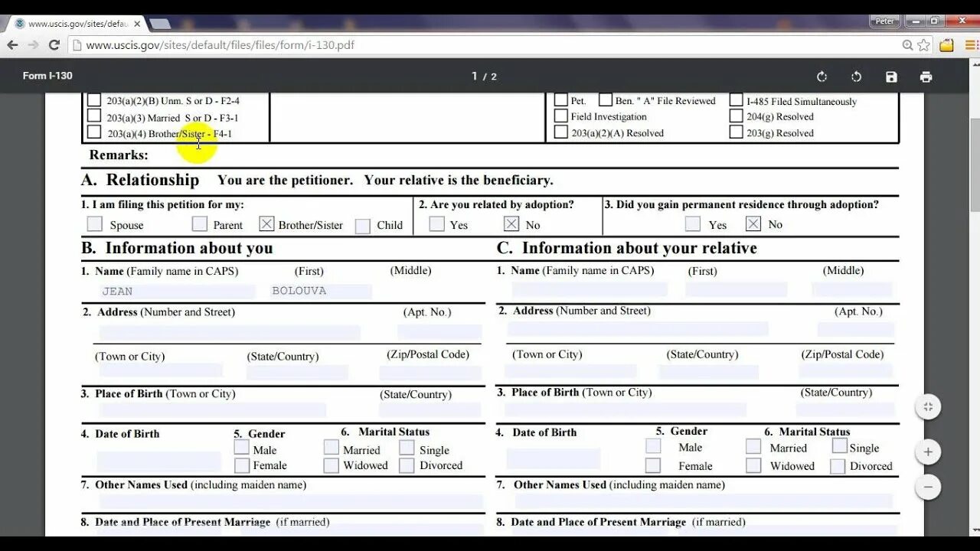Check Female in section B gender

tap(241, 465)
